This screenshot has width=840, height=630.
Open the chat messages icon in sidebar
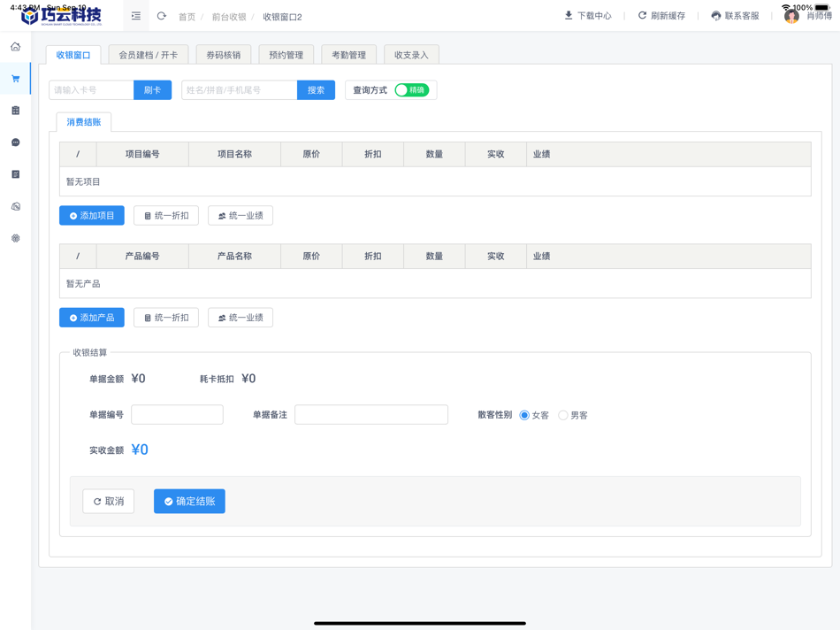tap(15, 142)
